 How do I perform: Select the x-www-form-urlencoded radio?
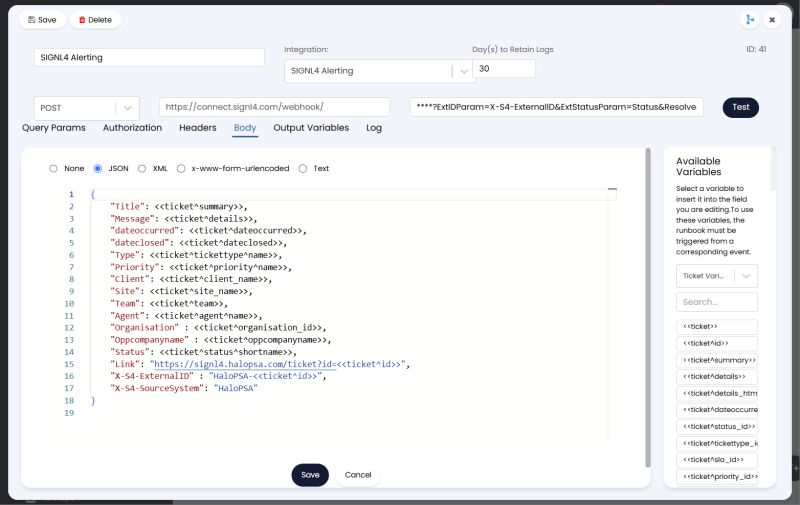[181, 168]
